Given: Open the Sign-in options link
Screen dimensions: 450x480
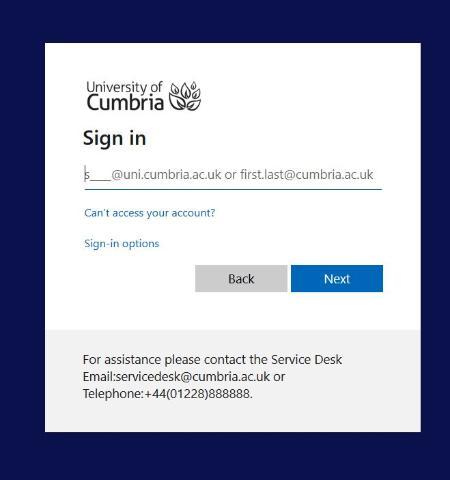Looking at the screenshot, I should click(x=122, y=244).
